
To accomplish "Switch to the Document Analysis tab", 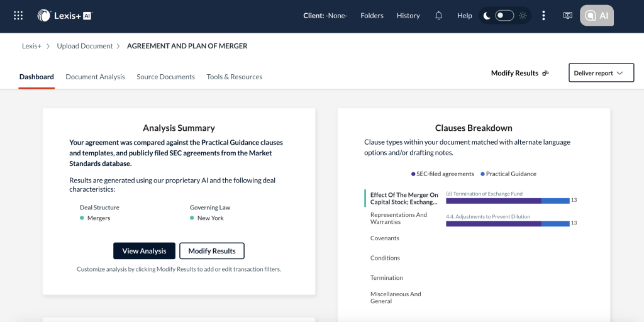I will click(95, 77).
